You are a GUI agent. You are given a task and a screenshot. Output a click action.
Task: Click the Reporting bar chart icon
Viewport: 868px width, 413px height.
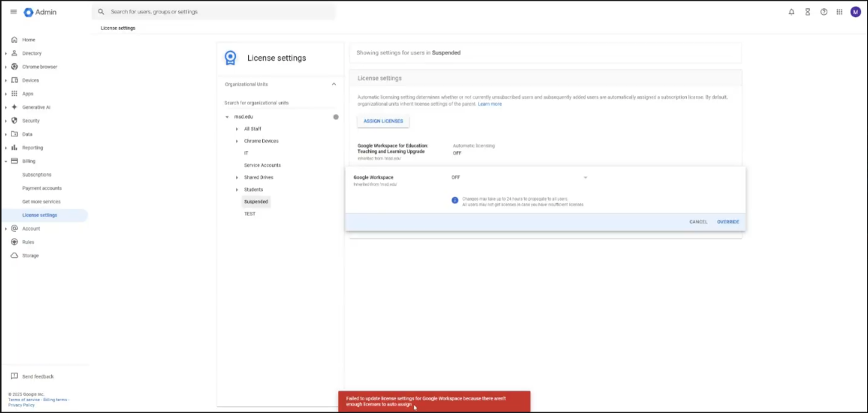coord(14,148)
